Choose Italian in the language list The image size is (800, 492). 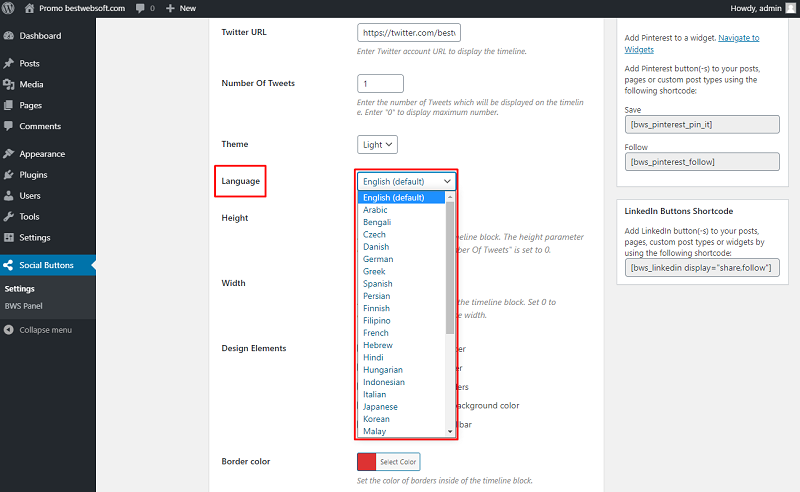click(x=402, y=394)
